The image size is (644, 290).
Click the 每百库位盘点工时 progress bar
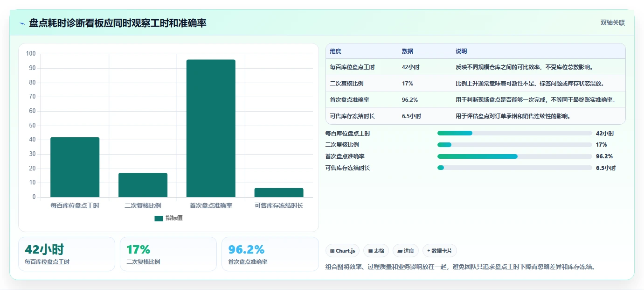[x=515, y=133]
